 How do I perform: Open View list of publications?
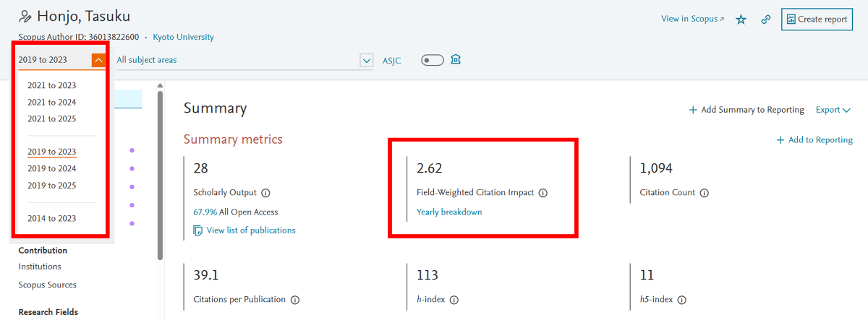250,230
